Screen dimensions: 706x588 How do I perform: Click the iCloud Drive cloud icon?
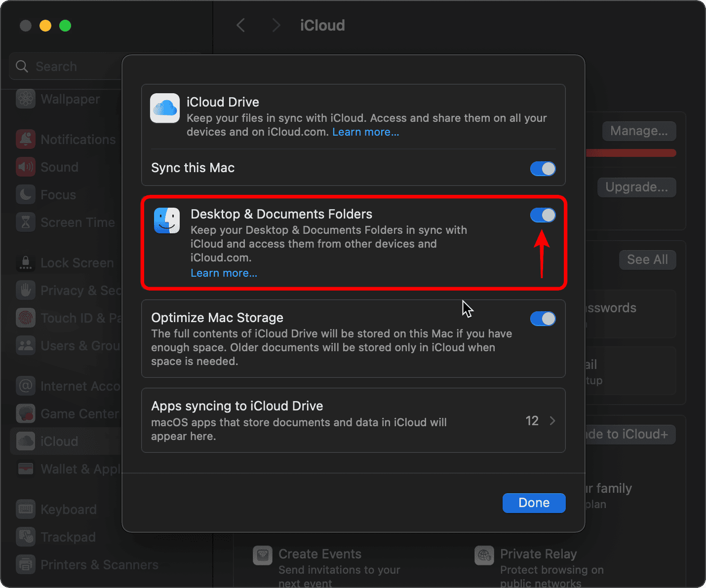[165, 108]
